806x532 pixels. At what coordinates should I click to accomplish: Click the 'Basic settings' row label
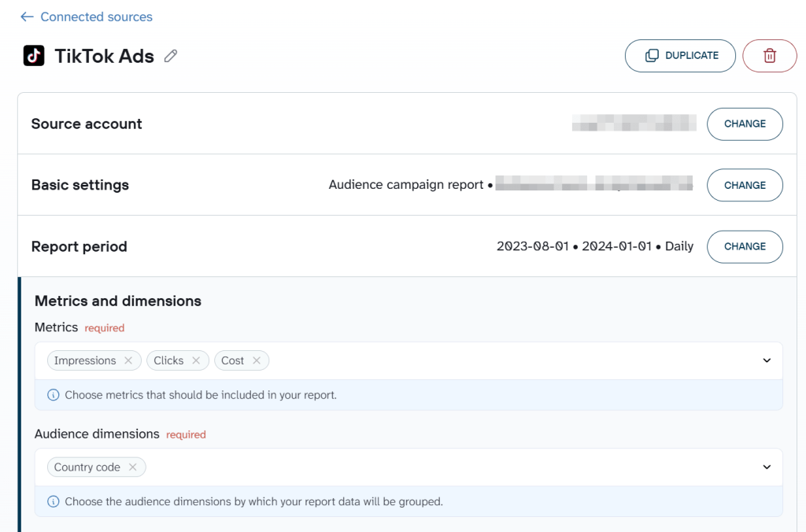tap(80, 185)
